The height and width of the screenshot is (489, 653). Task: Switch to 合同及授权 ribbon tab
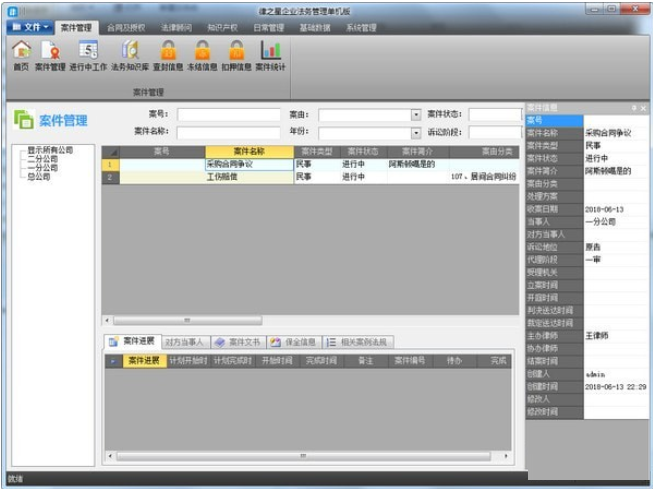click(x=126, y=28)
